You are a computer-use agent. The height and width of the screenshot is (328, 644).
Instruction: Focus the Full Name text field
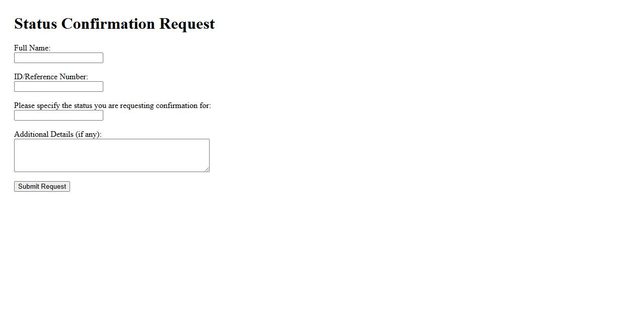[x=58, y=58]
